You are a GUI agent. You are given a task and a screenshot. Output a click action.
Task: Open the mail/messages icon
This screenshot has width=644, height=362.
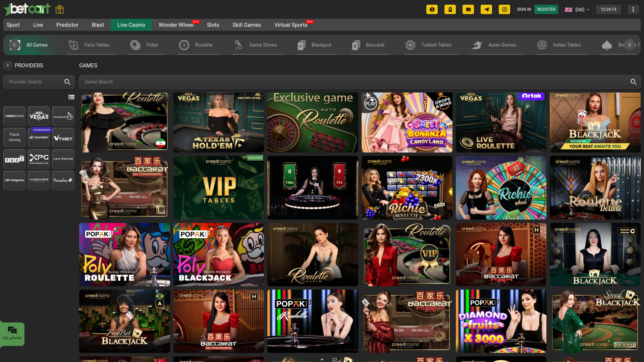pos(468,9)
